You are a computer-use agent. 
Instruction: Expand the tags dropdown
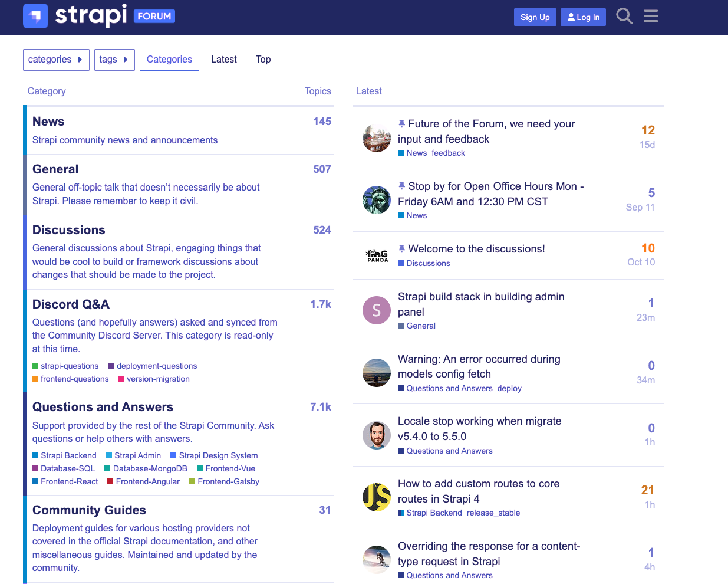[x=114, y=60]
